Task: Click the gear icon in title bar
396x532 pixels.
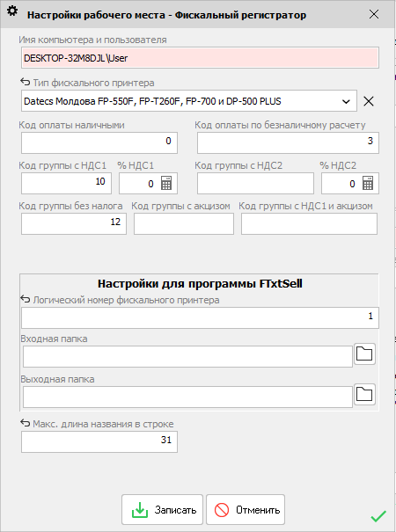Action: [12, 12]
